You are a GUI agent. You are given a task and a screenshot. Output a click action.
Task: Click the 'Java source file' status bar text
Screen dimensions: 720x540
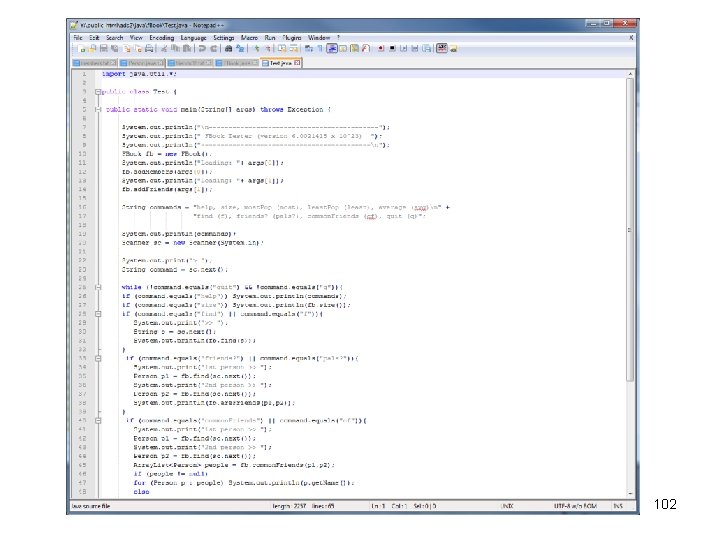[91, 506]
